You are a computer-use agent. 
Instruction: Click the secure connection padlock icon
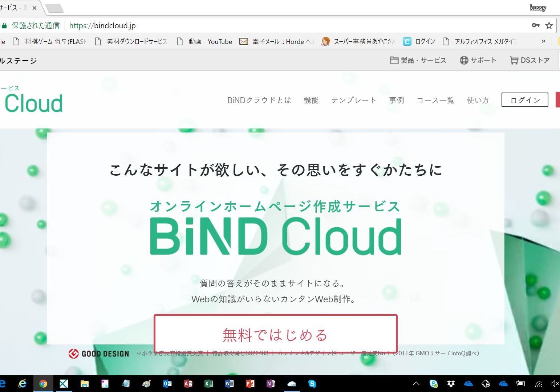(4, 26)
